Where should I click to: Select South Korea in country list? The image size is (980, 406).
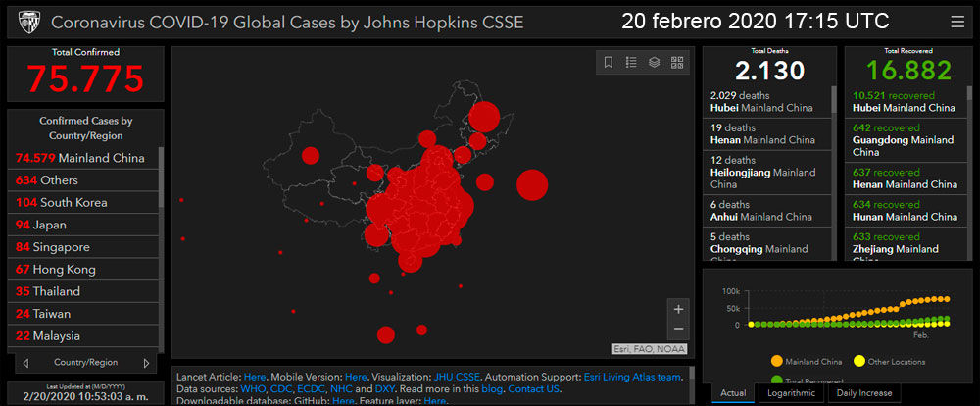point(83,203)
